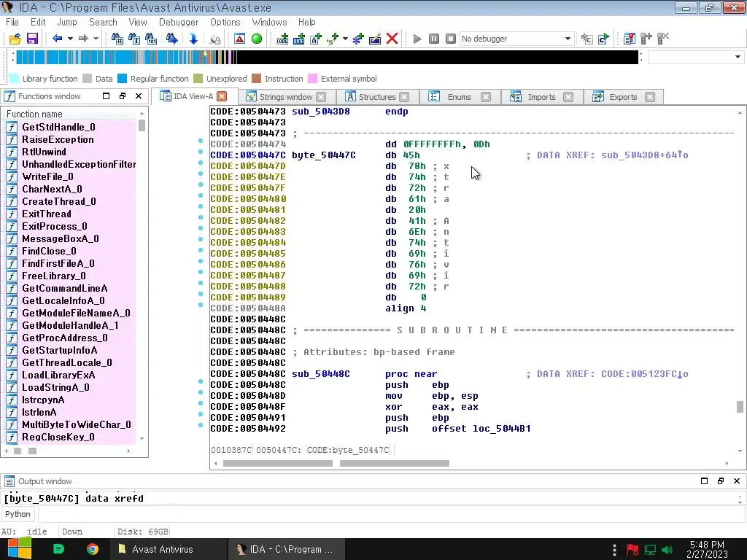Viewport: 747px width, 560px height.
Task: Click the binoculars hash search icon
Action: coord(117,39)
